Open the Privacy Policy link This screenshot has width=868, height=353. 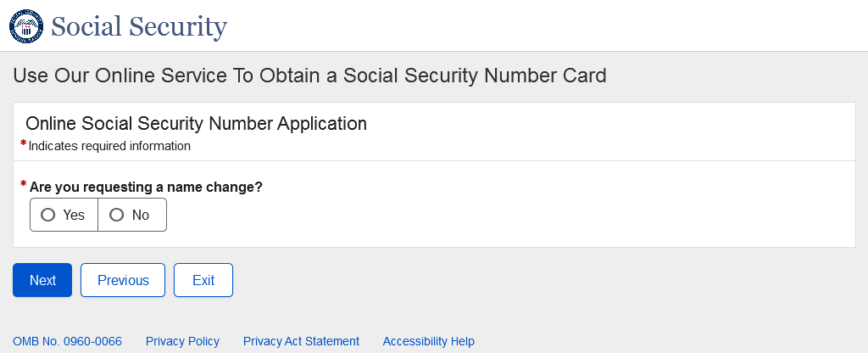pyautogui.click(x=182, y=341)
